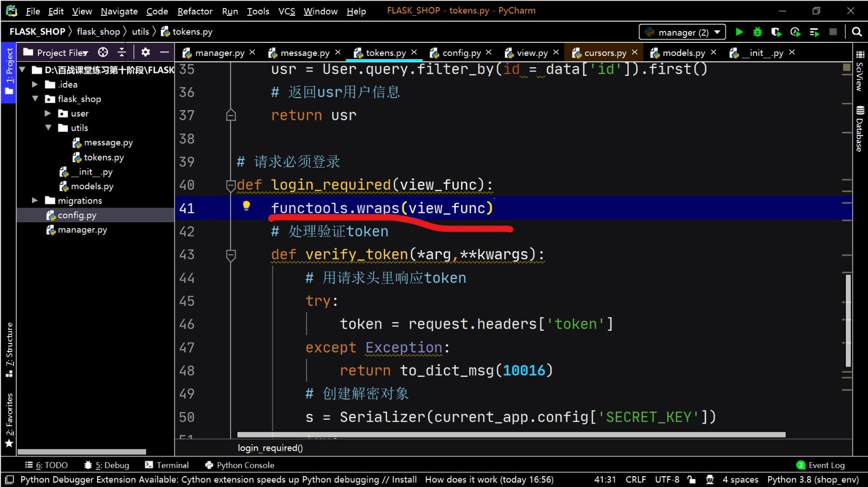
Task: Toggle read-only lock icon in status bar
Action: coord(691,479)
